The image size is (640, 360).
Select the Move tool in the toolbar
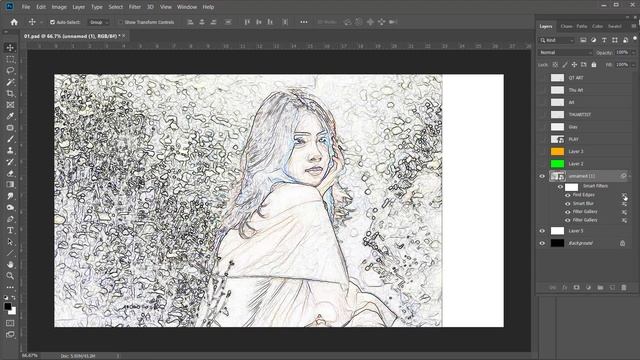[x=10, y=47]
